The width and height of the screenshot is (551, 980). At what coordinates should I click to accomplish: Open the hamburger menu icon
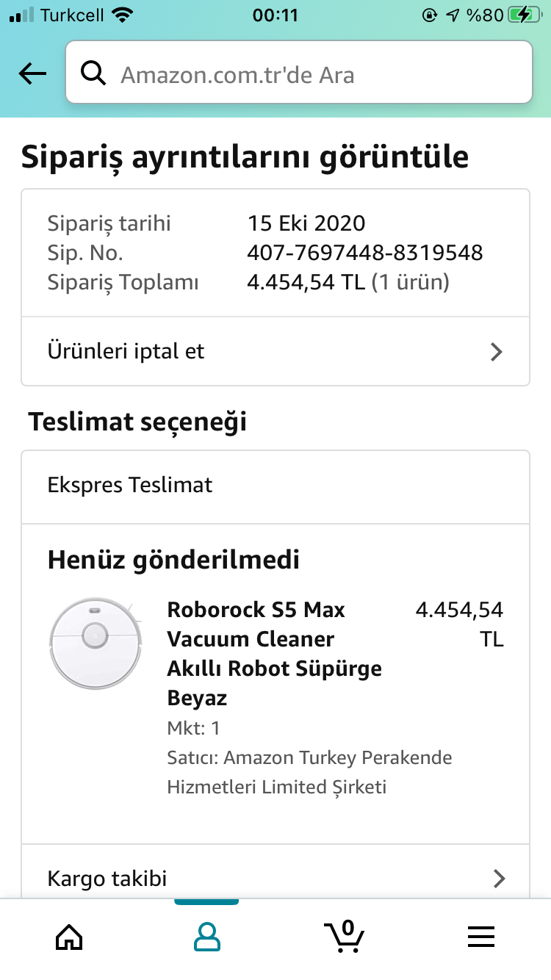click(481, 936)
